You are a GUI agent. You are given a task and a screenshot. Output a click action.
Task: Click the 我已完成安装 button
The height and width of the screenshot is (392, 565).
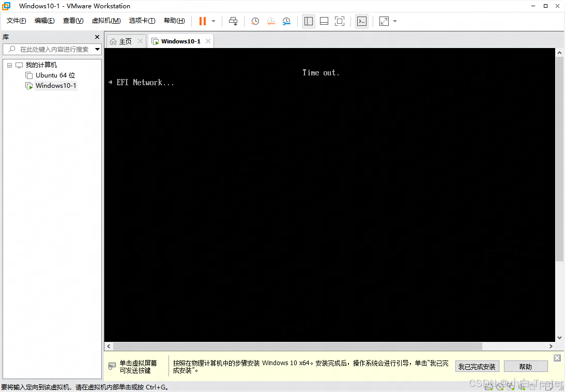[477, 367]
